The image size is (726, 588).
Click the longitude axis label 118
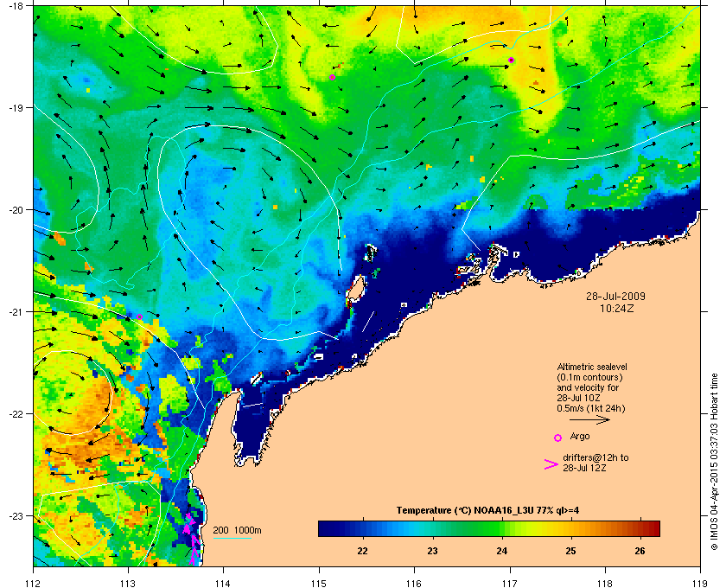tap(605, 583)
